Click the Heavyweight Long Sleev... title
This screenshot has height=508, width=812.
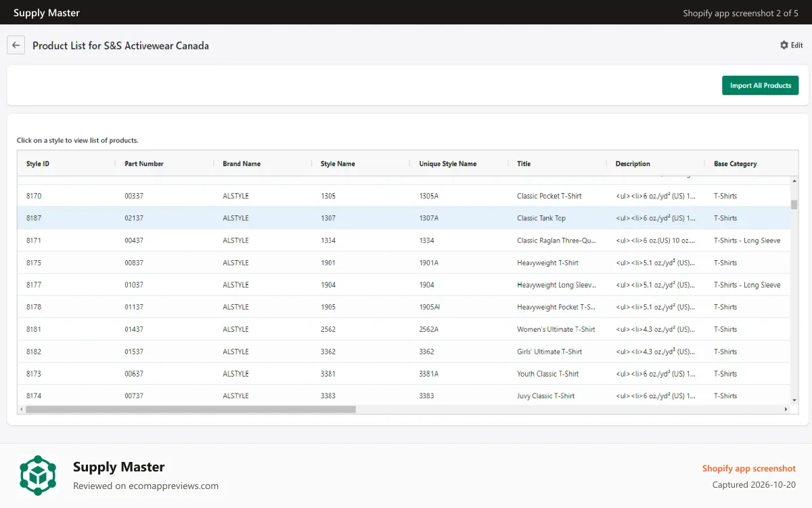tap(556, 285)
